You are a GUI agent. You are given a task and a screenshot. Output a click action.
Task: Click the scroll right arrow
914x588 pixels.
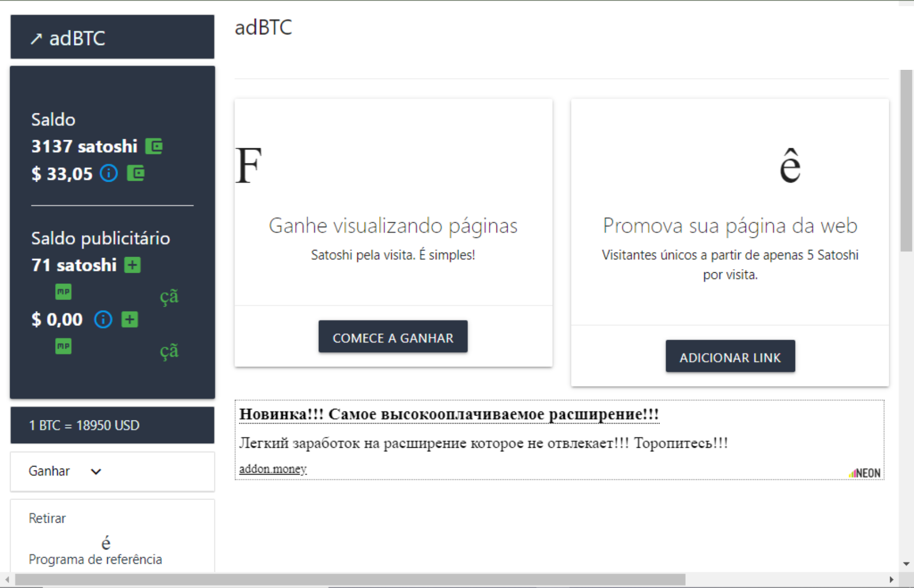(891, 579)
